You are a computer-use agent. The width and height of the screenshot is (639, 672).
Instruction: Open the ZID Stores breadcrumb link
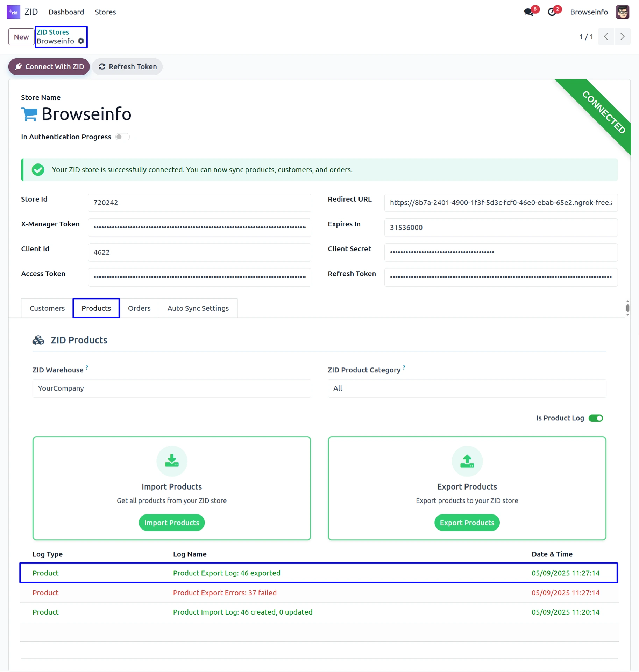click(x=53, y=32)
